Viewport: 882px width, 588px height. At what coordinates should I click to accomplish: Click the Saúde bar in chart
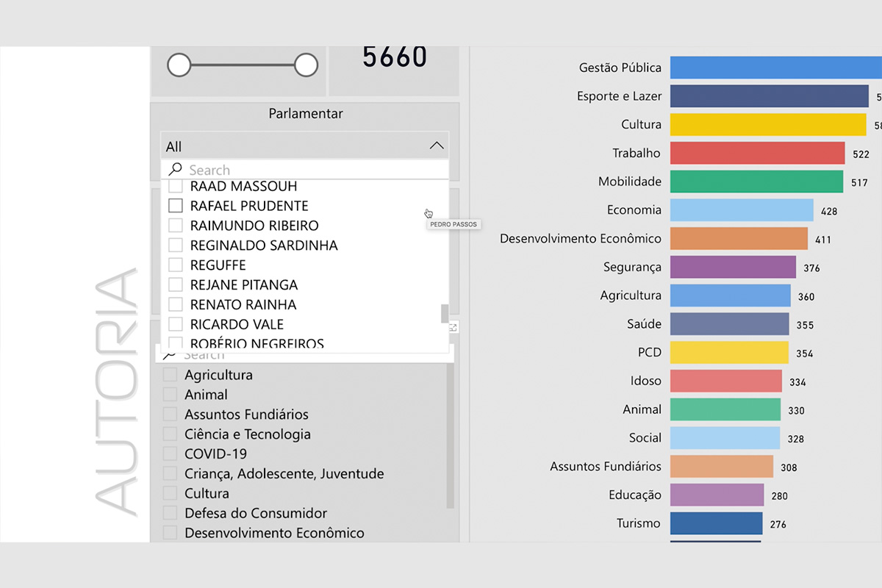coord(729,324)
